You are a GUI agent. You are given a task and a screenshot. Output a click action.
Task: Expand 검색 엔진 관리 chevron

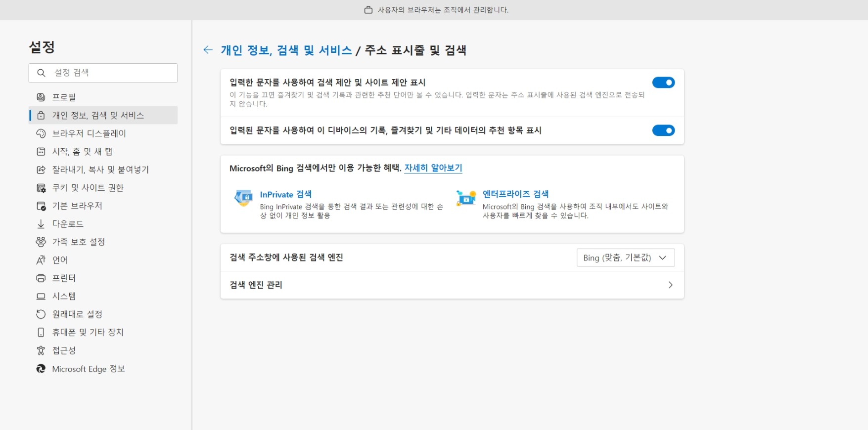(x=671, y=285)
